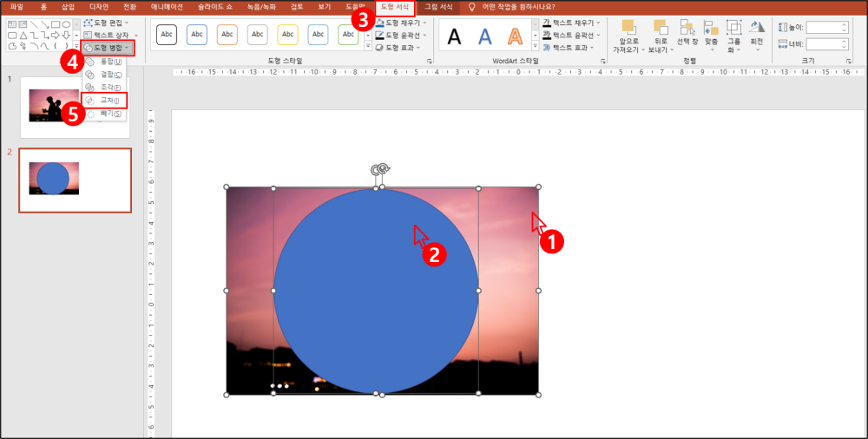Select slide 1 thumbnail with silhouette photo
The height and width of the screenshot is (439, 868).
point(75,108)
